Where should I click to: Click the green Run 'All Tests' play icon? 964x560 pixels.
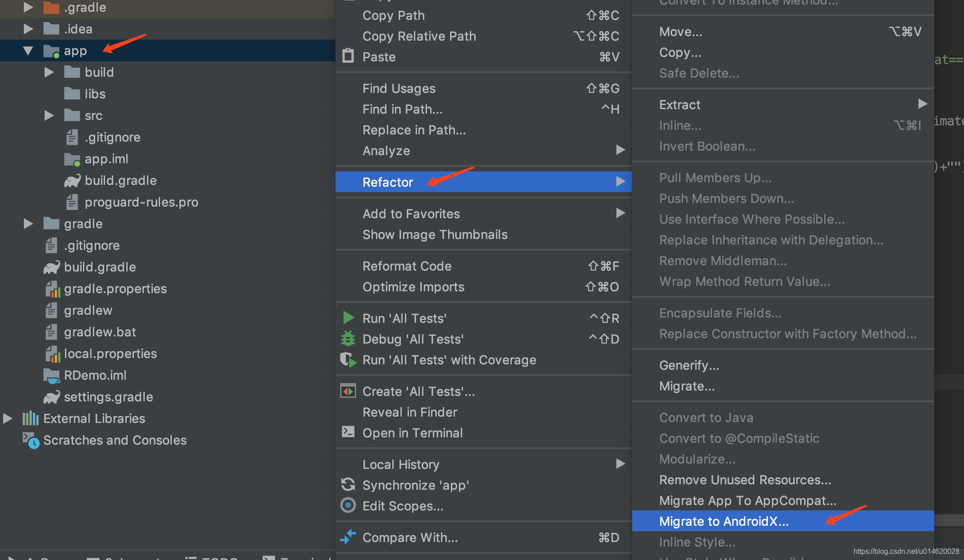pos(349,318)
